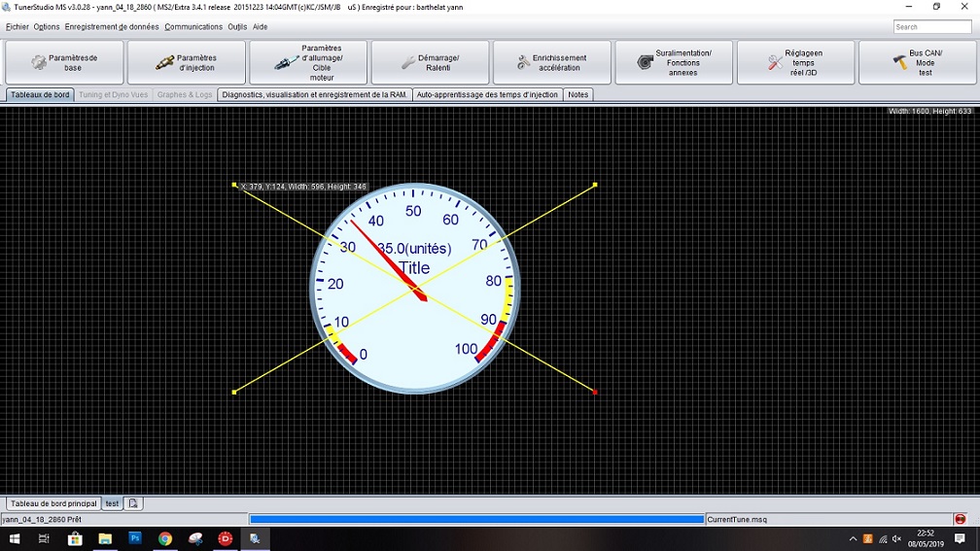Click the red bottom-right gauge resize handle

pos(595,393)
